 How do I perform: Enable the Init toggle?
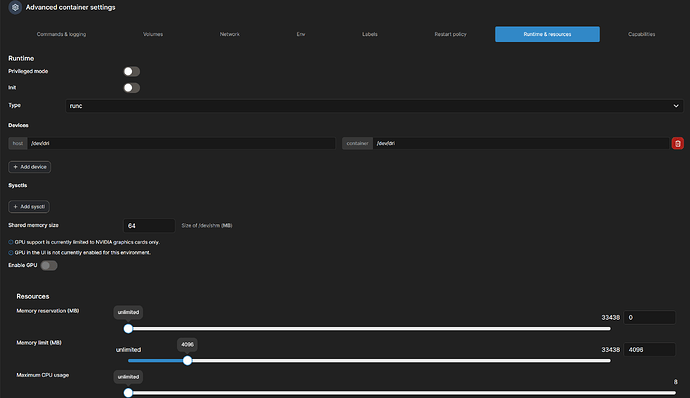point(132,88)
